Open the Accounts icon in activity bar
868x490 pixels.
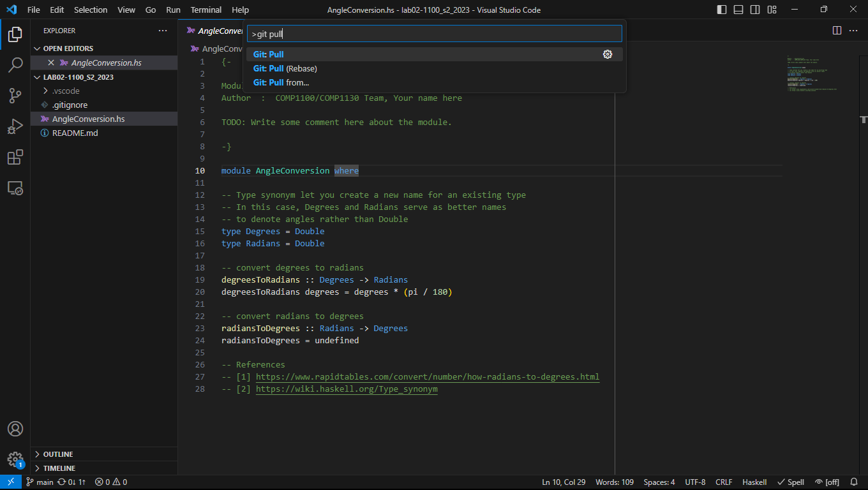click(x=15, y=429)
